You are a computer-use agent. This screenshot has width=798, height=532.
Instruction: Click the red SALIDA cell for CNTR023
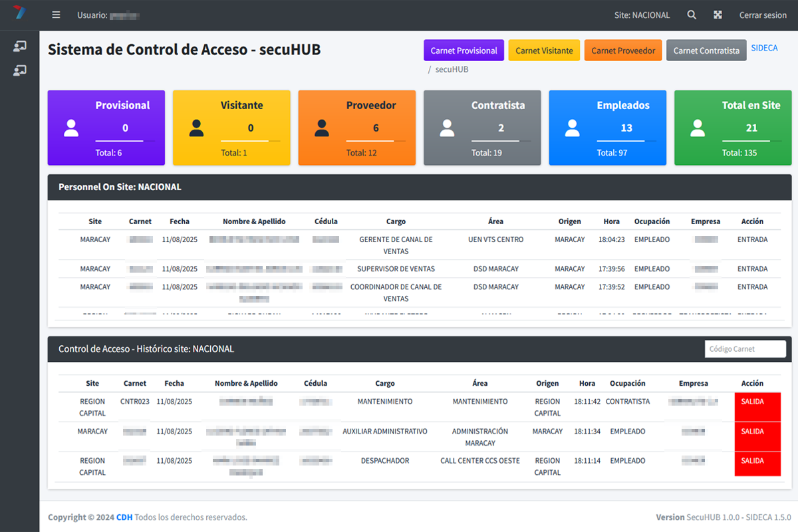[757, 406]
